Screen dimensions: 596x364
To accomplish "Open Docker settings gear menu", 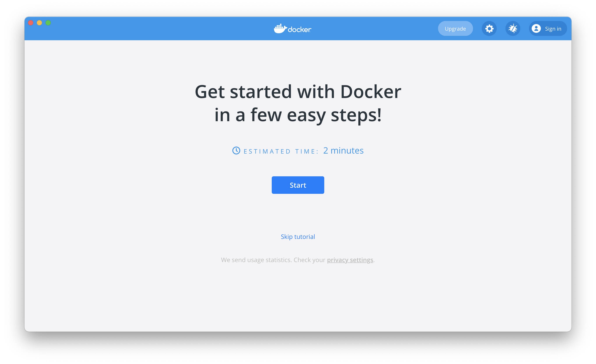I will pyautogui.click(x=489, y=28).
